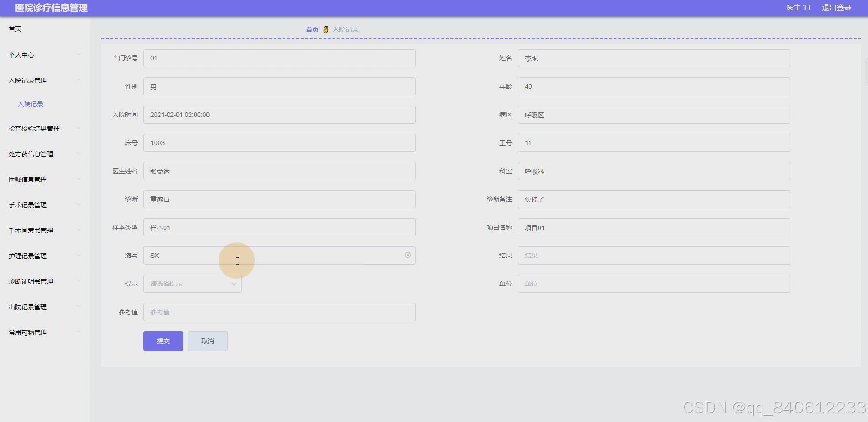Screen dimensions: 868x422
Task: Expand the 手术同意书管理 menu
Action: 45,231
